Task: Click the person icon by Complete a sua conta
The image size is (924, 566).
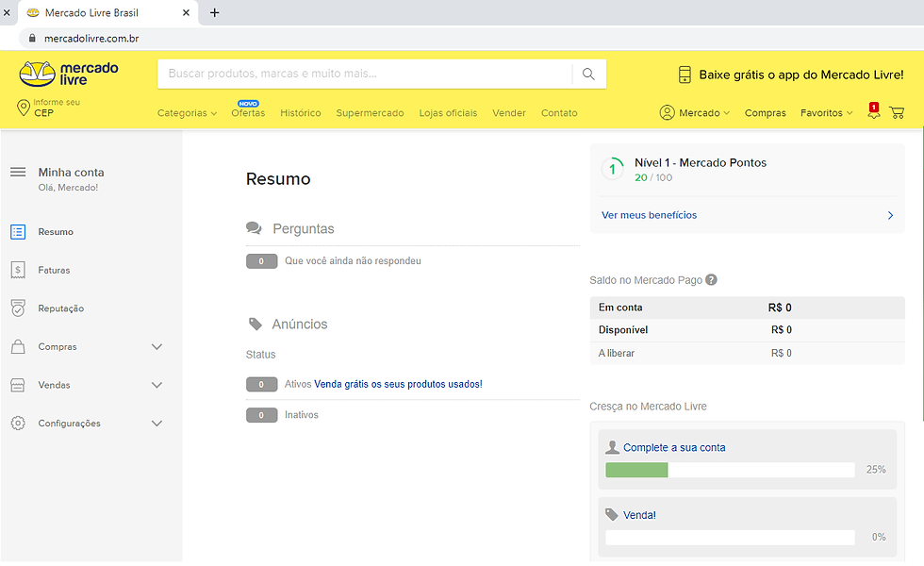Action: (x=612, y=447)
